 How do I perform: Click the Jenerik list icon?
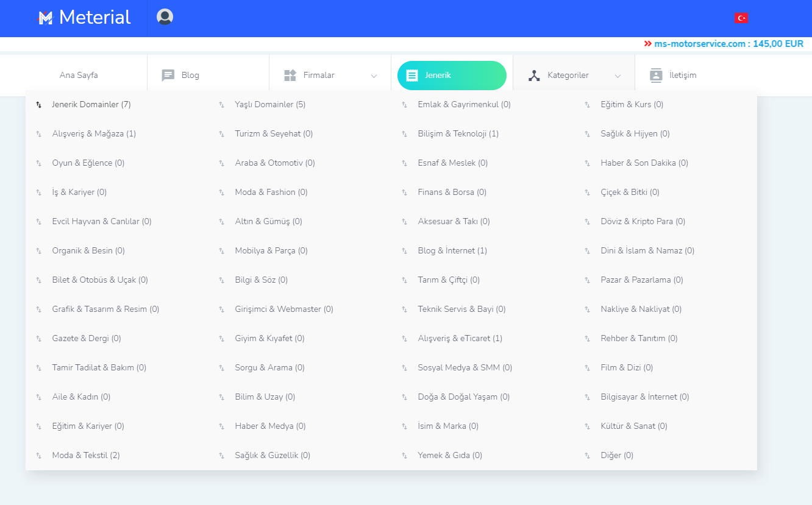(x=412, y=76)
